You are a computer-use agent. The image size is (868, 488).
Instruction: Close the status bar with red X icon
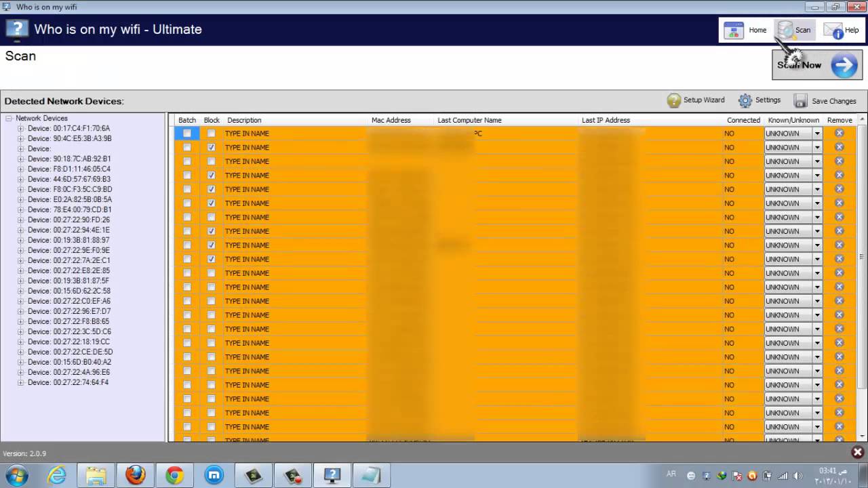[x=857, y=452]
